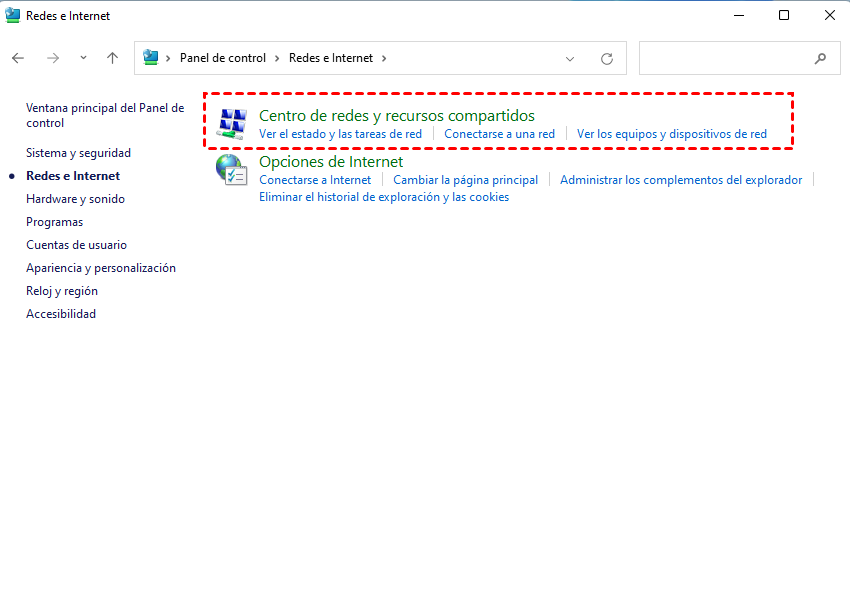Expand address bar history dropdown

(570, 59)
